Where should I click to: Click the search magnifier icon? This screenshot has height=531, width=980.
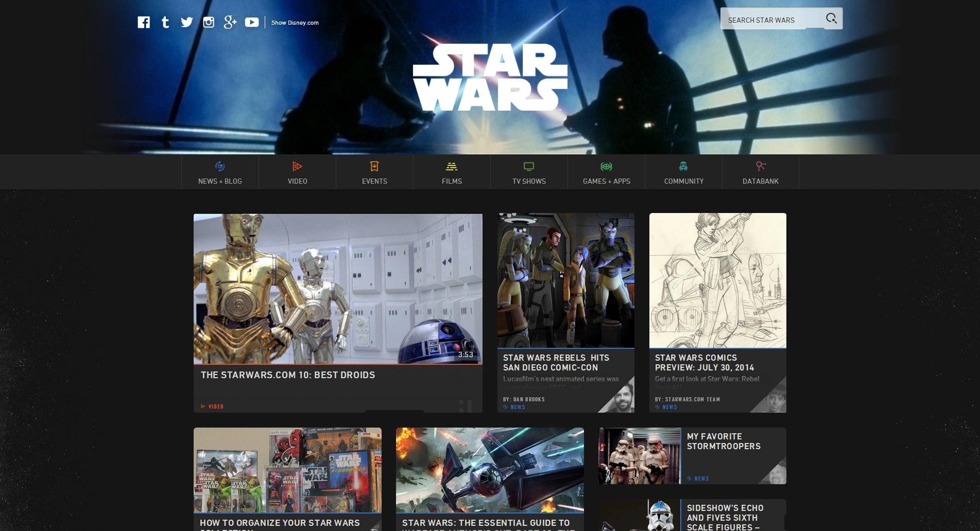coord(832,18)
